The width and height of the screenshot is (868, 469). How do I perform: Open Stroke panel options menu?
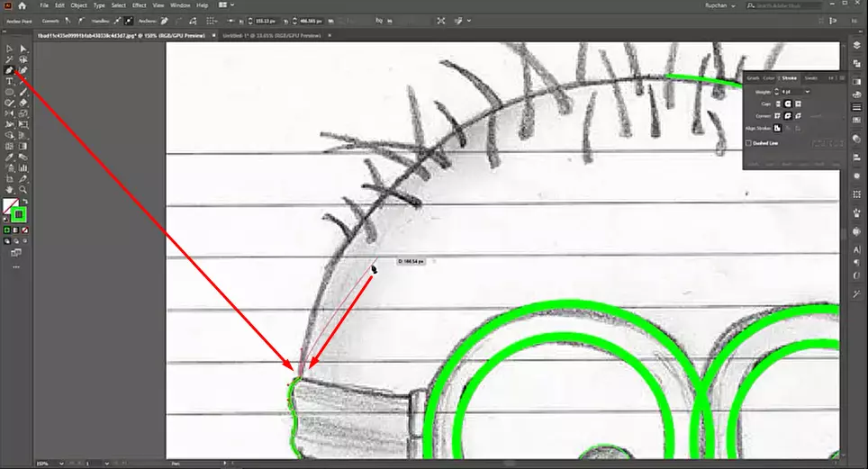842,78
